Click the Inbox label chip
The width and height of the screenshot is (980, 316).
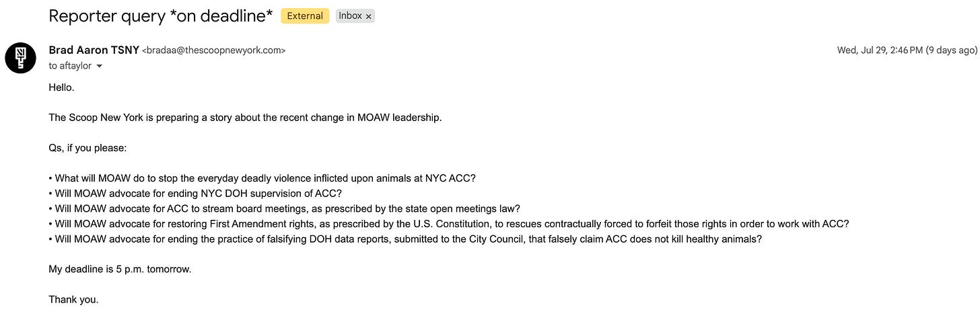tap(355, 16)
